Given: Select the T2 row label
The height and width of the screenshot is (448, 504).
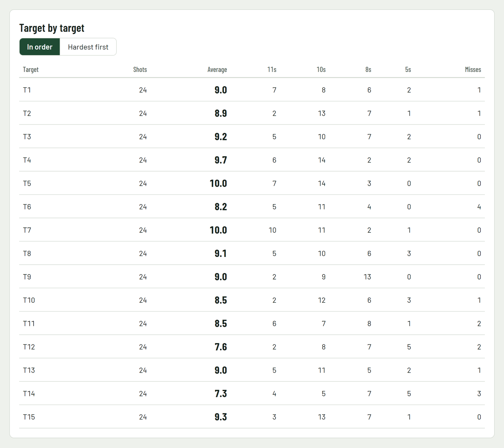Looking at the screenshot, I should coord(27,113).
